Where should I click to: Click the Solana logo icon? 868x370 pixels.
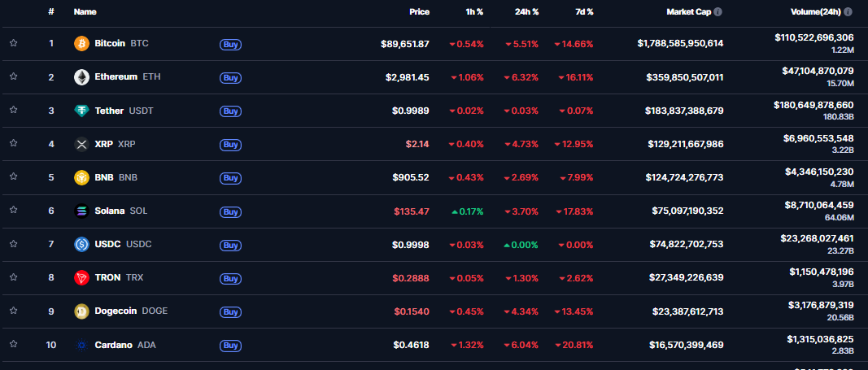point(81,211)
